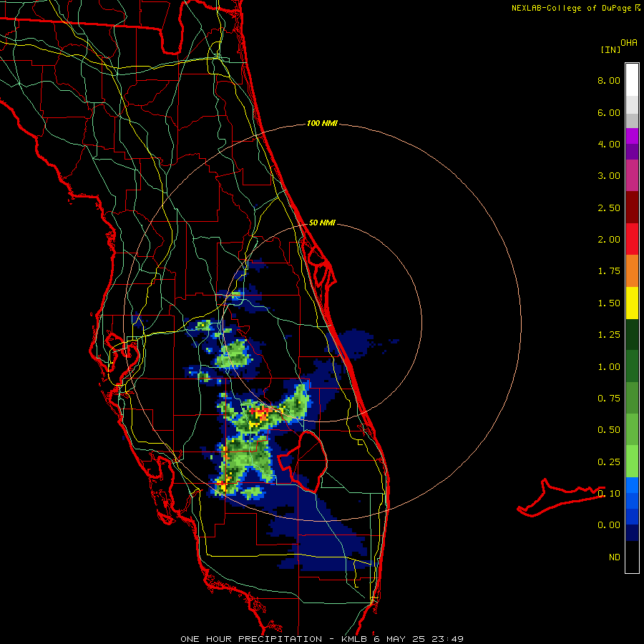Click the [IN] units label

pyautogui.click(x=610, y=49)
